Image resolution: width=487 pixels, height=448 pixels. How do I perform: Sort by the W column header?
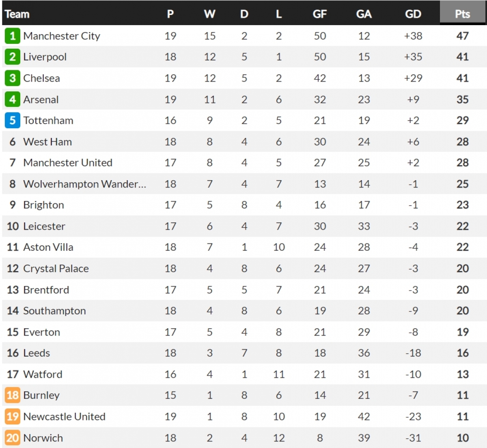coord(209,14)
